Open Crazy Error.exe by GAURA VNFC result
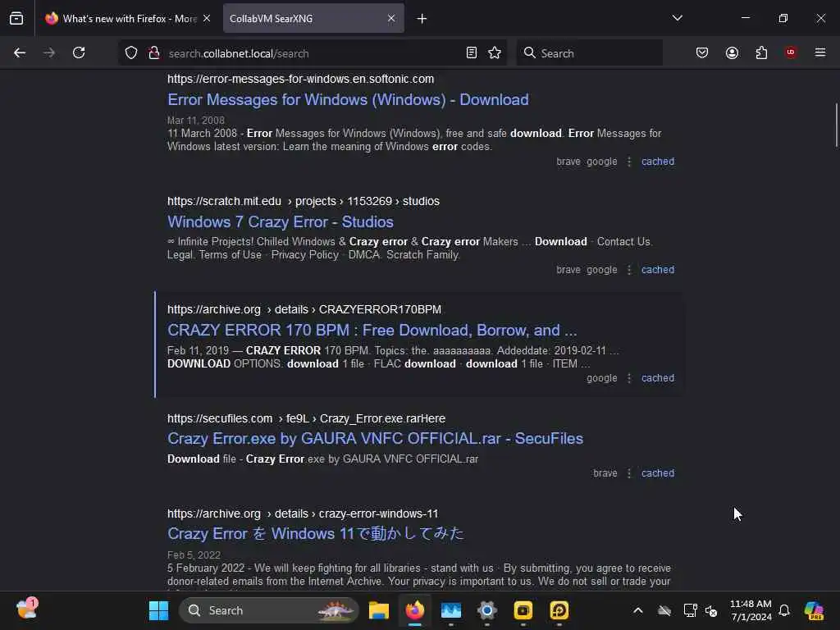Viewport: 840px width, 630px height. [x=375, y=438]
